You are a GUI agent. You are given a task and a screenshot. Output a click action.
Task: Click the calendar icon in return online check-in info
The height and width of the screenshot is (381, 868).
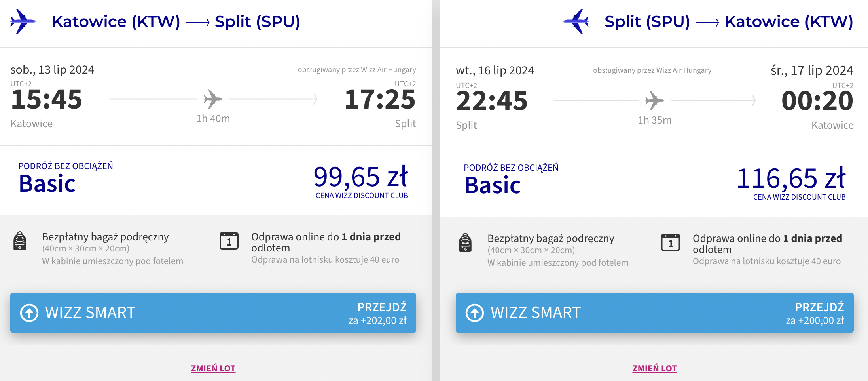[x=671, y=242]
